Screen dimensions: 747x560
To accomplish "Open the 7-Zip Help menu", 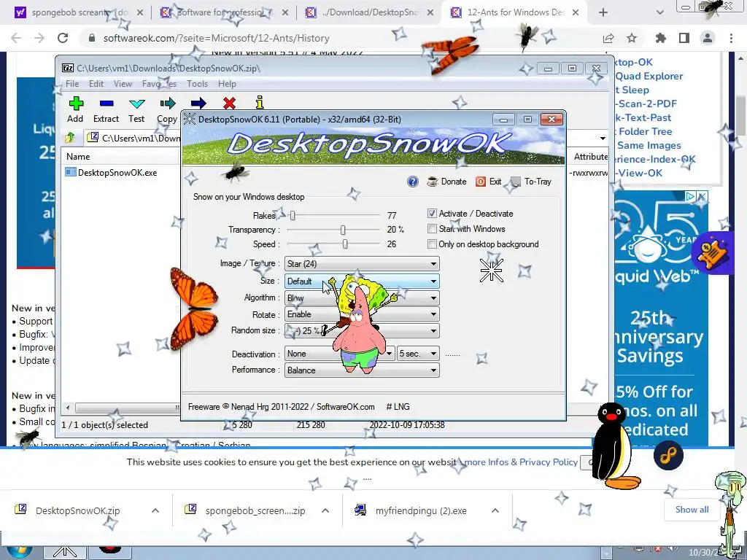I will point(228,84).
